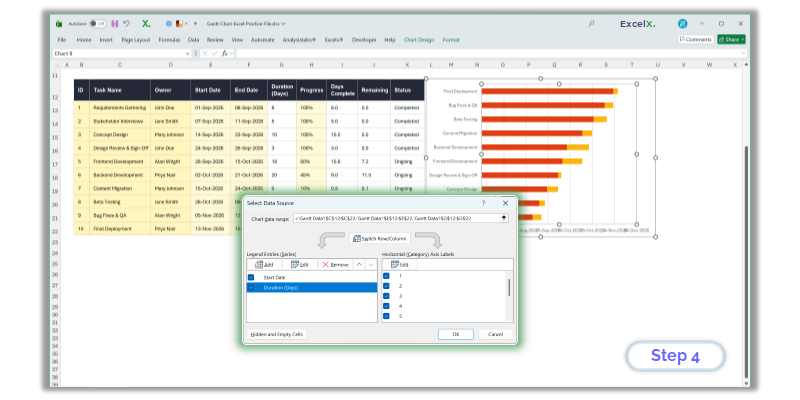Select the Start Date series row
The height and width of the screenshot is (400, 800).
[312, 278]
